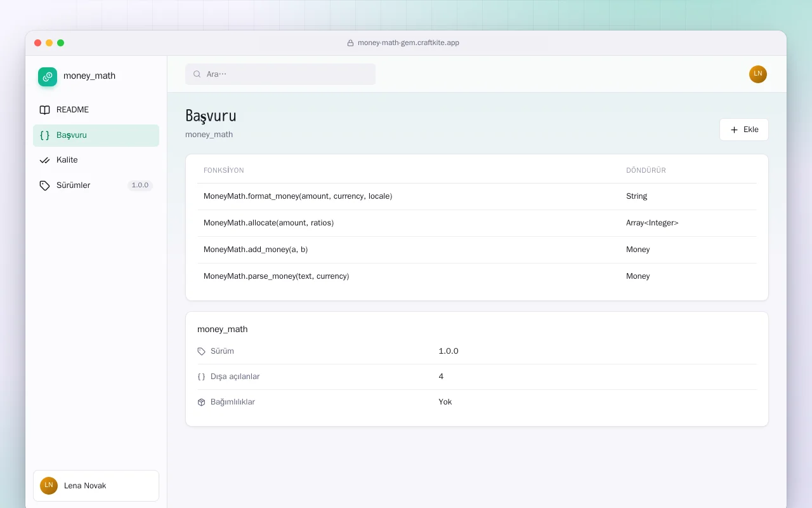Open the Sürümler section
Viewport: 812px width, 508px height.
96,185
